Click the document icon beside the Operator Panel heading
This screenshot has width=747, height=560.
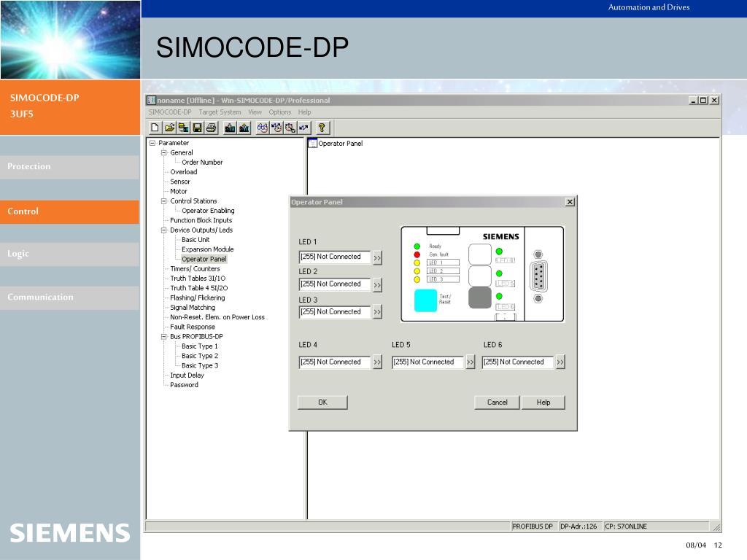coord(312,143)
